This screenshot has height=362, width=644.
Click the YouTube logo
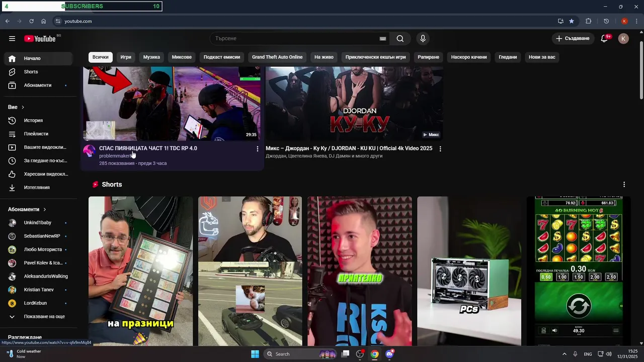[x=40, y=39]
